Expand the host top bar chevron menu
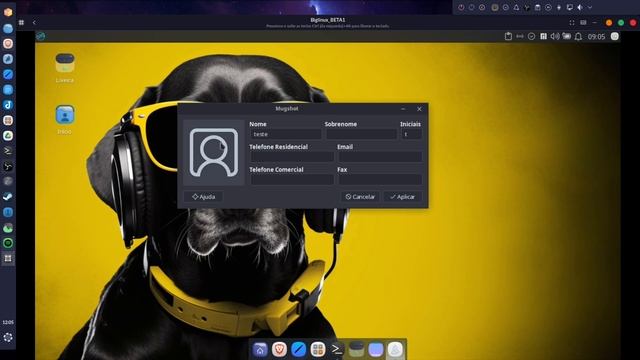640x360 pixels. pos(590,7)
